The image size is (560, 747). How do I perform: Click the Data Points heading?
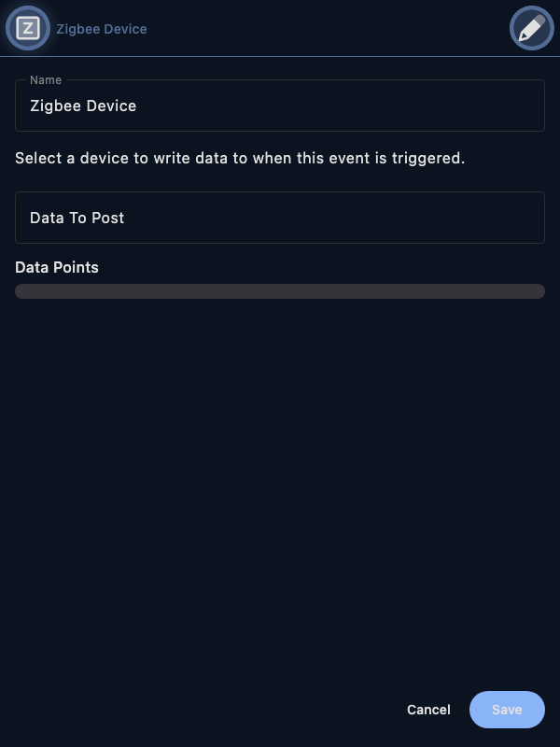pos(57,267)
